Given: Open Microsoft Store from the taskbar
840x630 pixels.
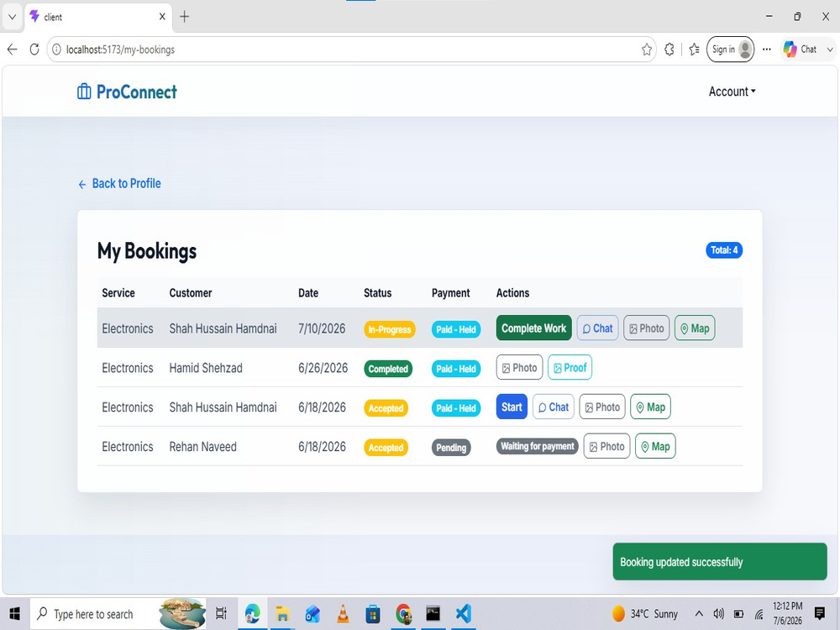Looking at the screenshot, I should (373, 614).
